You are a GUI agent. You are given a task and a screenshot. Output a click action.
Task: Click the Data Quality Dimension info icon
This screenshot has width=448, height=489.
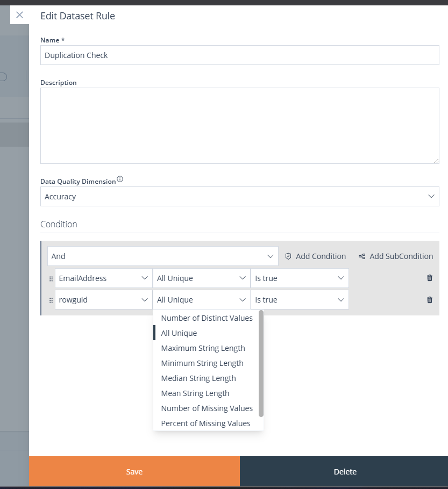click(120, 179)
